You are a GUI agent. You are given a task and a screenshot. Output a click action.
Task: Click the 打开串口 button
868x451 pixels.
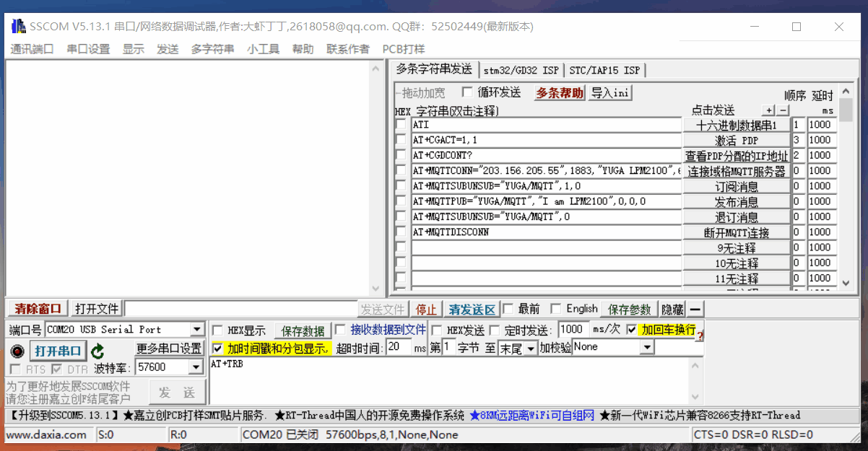(x=57, y=351)
